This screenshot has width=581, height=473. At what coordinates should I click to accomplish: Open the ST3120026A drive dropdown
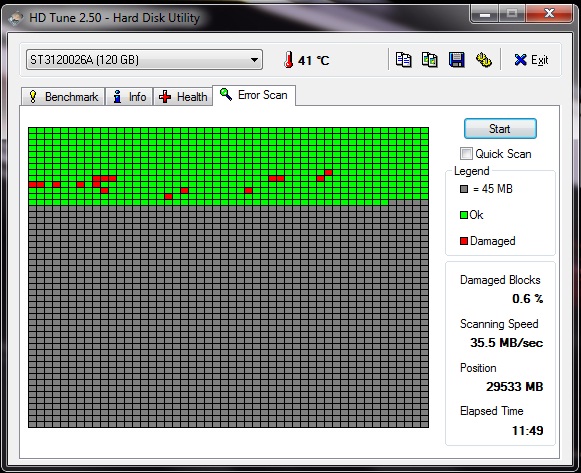tap(144, 60)
